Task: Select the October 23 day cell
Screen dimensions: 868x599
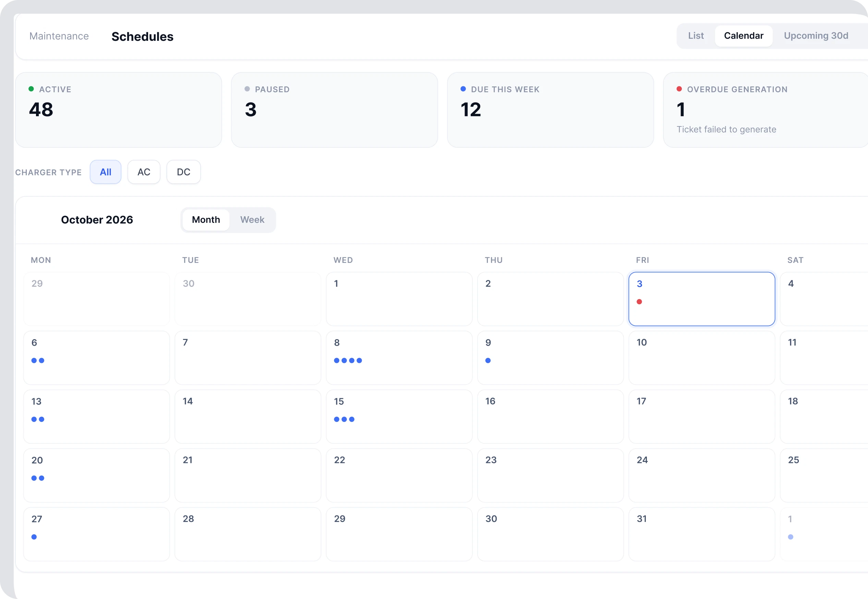Action: pos(550,476)
